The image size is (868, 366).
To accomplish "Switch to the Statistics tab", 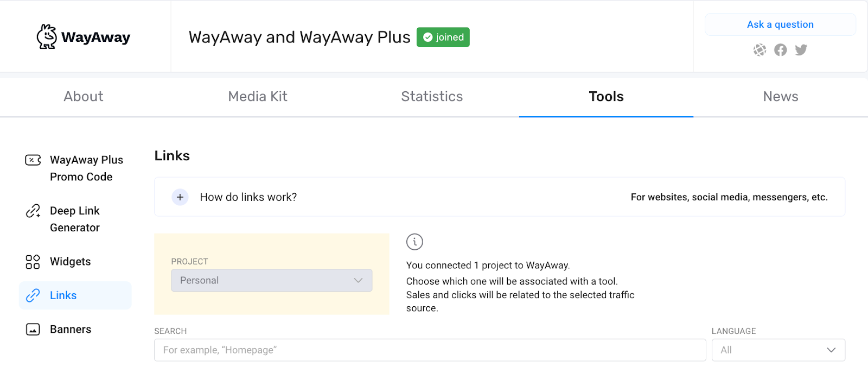I will click(432, 97).
